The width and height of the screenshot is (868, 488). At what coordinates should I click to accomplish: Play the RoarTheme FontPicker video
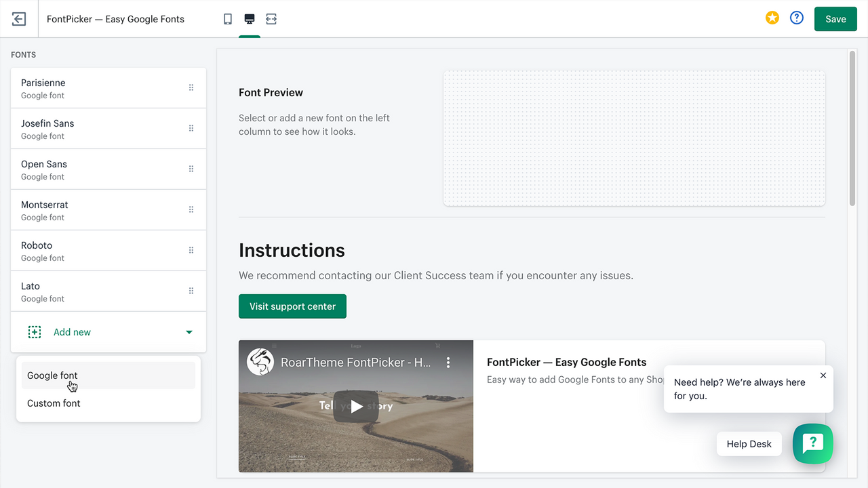[356, 407]
